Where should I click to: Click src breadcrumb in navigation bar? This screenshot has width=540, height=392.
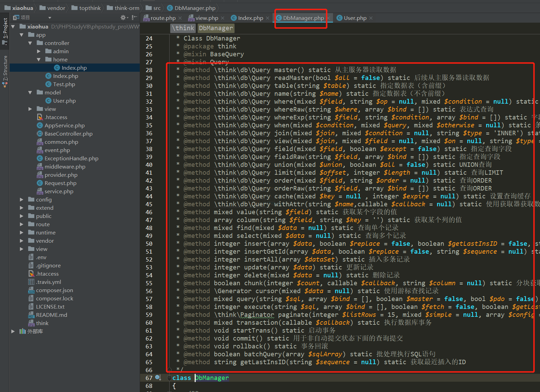pyautogui.click(x=153, y=8)
